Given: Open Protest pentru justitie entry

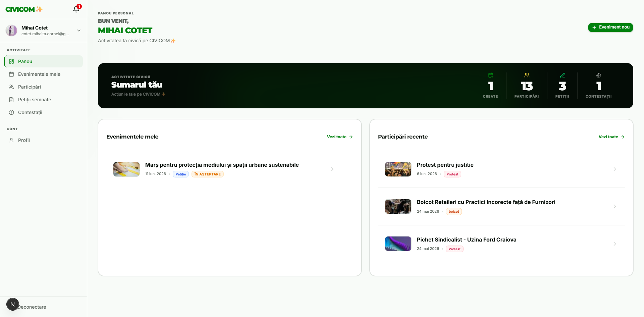Looking at the screenshot, I should 445,165.
